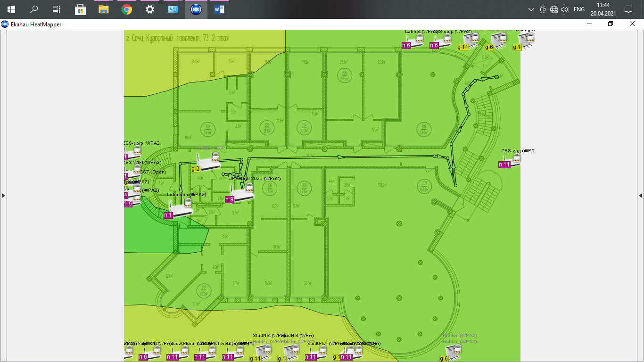Click the Hidden (WPA) g 2 router

pos(209,161)
